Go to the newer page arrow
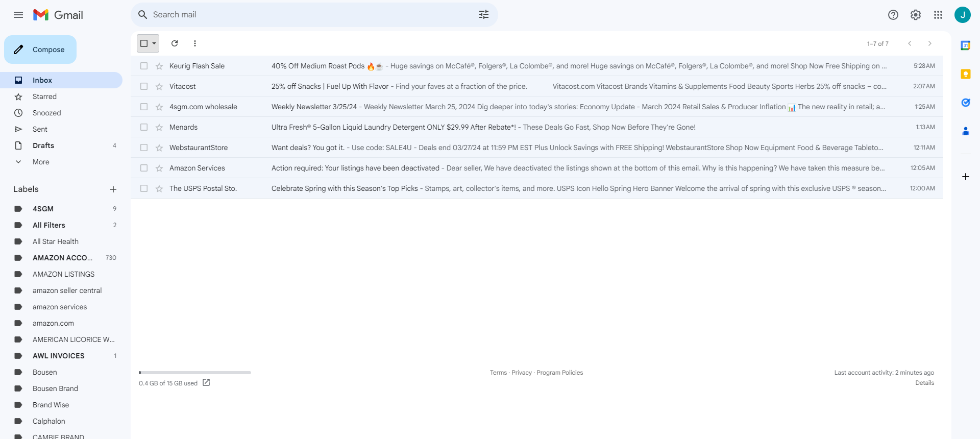This screenshot has height=439, width=980. (x=910, y=43)
